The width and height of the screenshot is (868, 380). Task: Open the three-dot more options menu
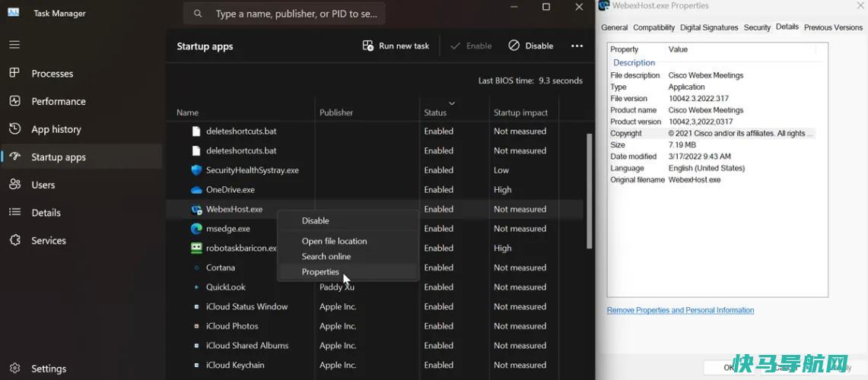coord(577,46)
